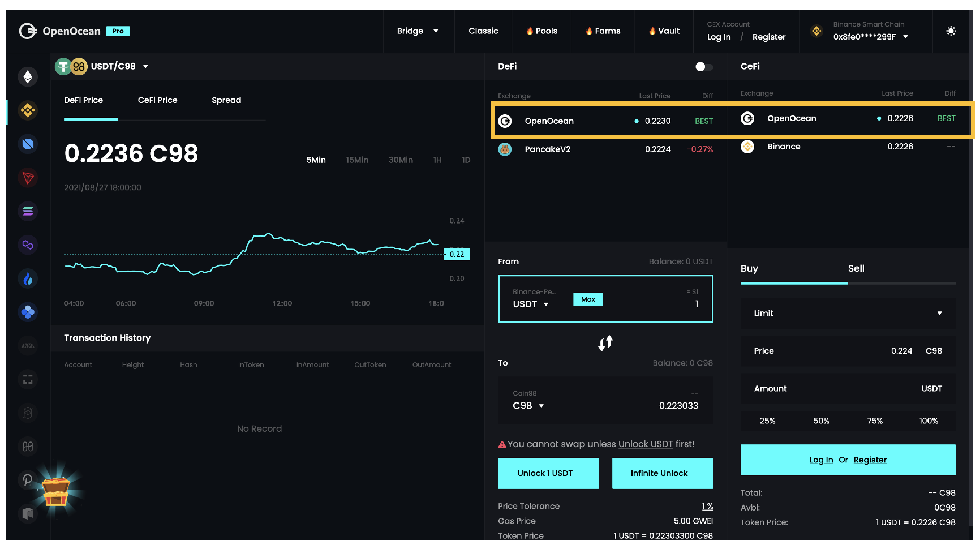Viewport: 980px width, 549px height.
Task: Switch to the DeFi Price tab
Action: coord(84,100)
